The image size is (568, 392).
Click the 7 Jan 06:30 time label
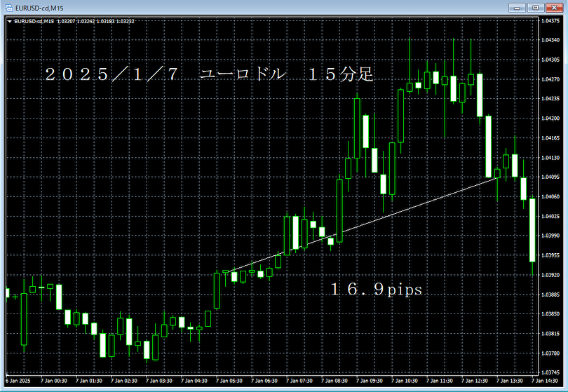click(264, 381)
